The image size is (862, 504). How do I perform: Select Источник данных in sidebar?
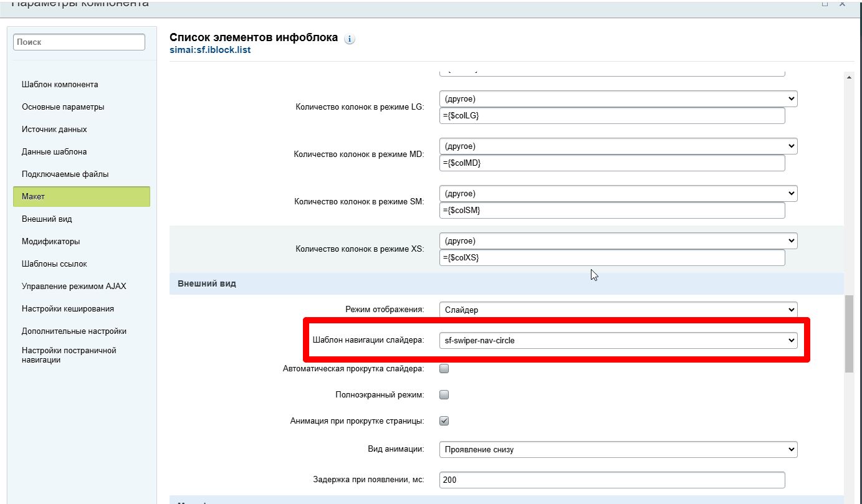[x=54, y=130]
